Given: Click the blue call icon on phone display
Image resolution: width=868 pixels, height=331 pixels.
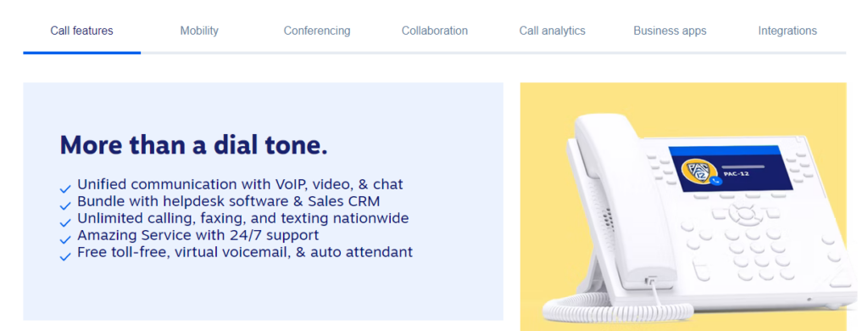Looking at the screenshot, I should [716, 182].
